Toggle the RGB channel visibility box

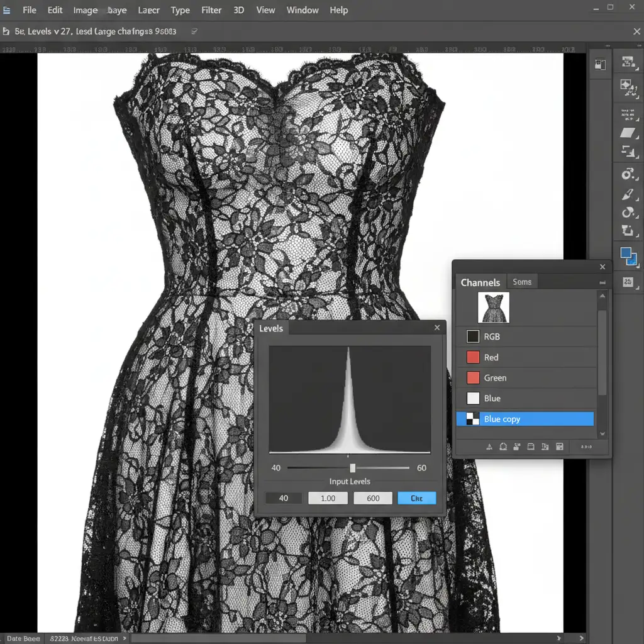pyautogui.click(x=473, y=337)
